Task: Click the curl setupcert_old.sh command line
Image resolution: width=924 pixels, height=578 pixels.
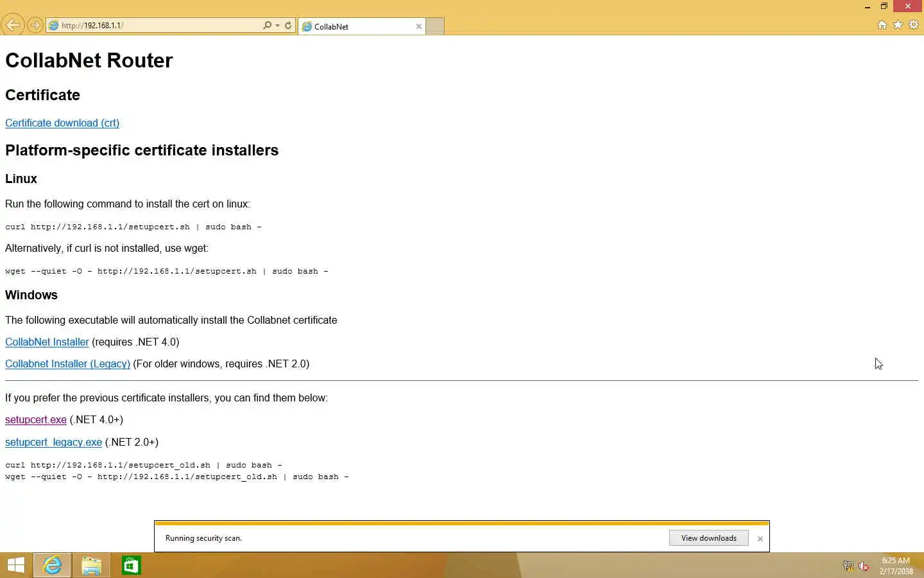Action: [143, 465]
